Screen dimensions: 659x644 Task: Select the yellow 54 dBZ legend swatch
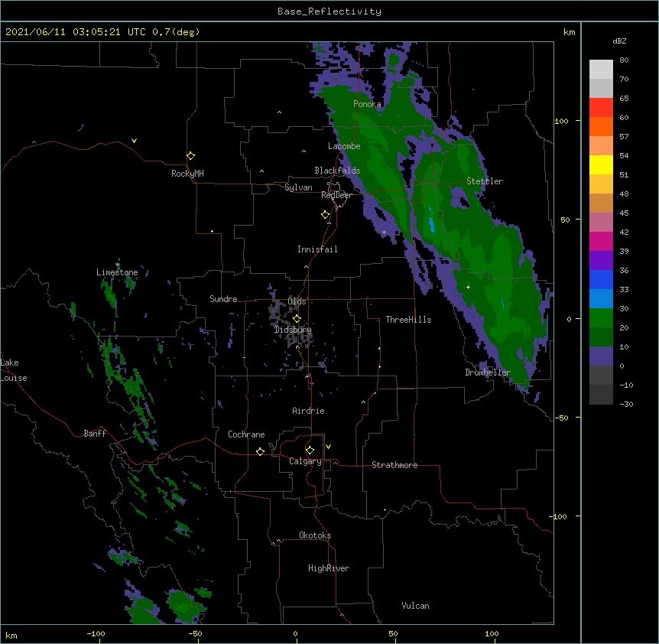point(601,164)
